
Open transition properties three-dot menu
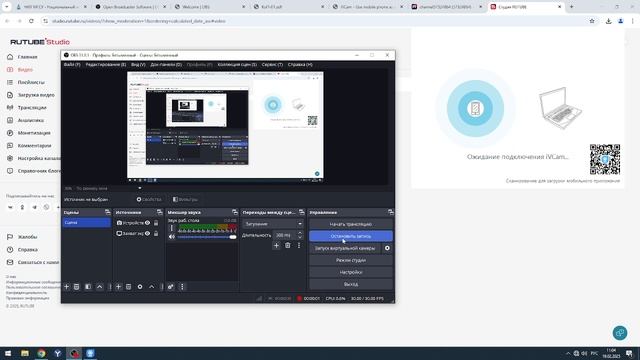(x=299, y=245)
